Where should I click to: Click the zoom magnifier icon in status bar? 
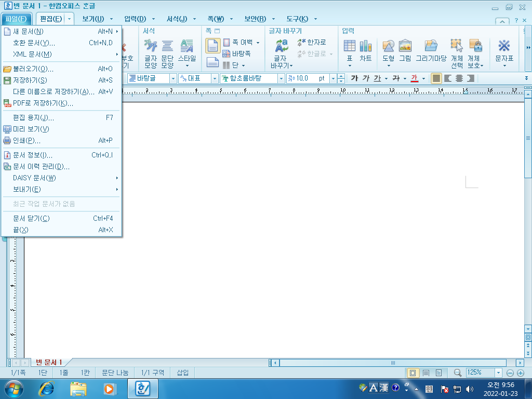[458, 373]
